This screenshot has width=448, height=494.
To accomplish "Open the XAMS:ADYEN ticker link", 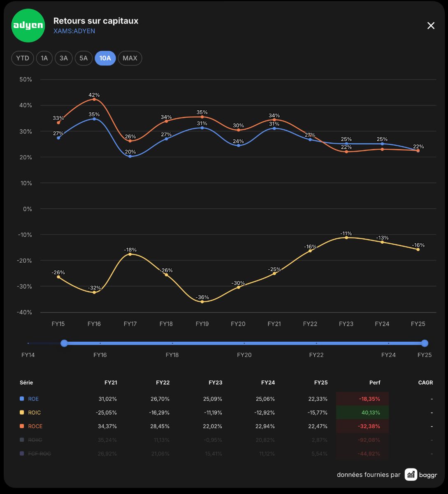I will pyautogui.click(x=74, y=31).
